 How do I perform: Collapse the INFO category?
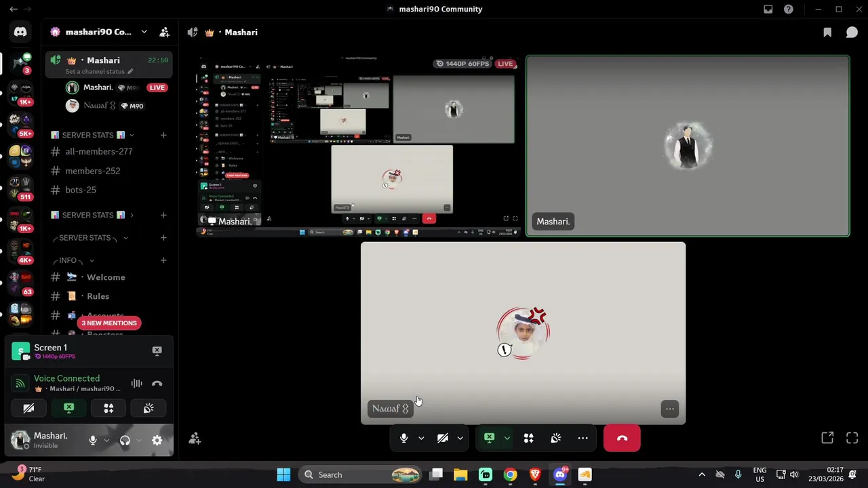74,260
